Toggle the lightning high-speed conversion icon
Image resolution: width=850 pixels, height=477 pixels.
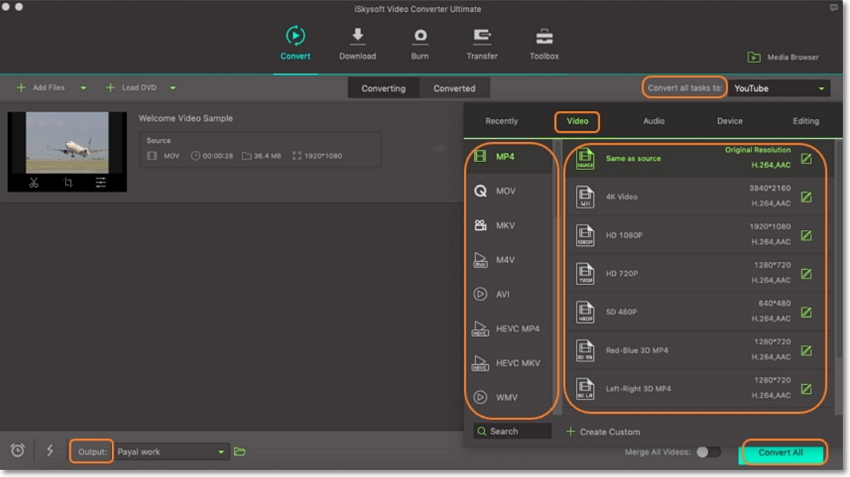50,451
